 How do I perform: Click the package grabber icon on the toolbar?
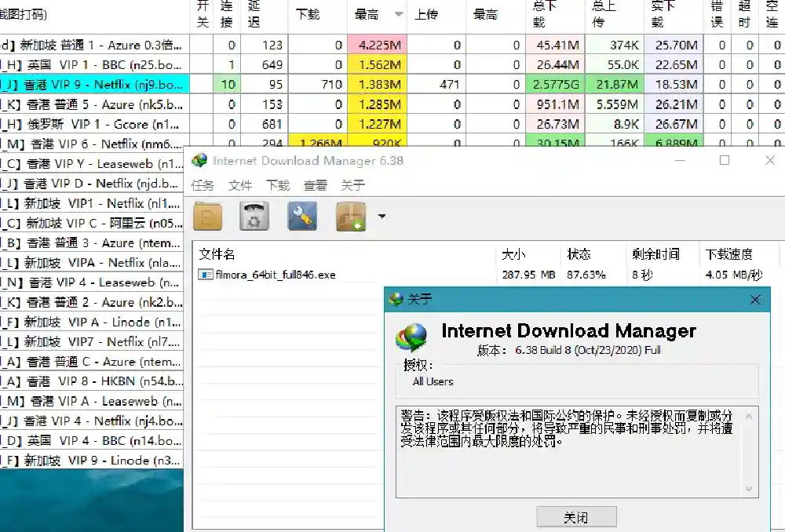tap(350, 216)
